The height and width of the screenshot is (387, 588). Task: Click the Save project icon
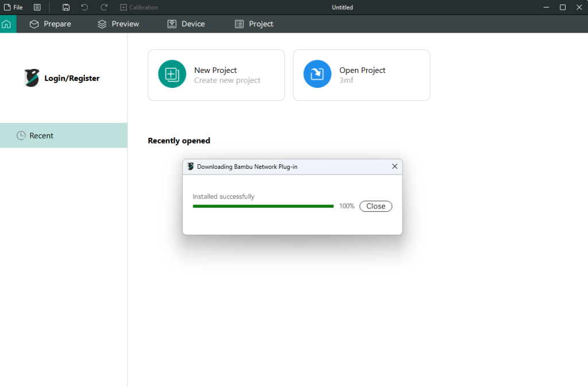pos(66,7)
